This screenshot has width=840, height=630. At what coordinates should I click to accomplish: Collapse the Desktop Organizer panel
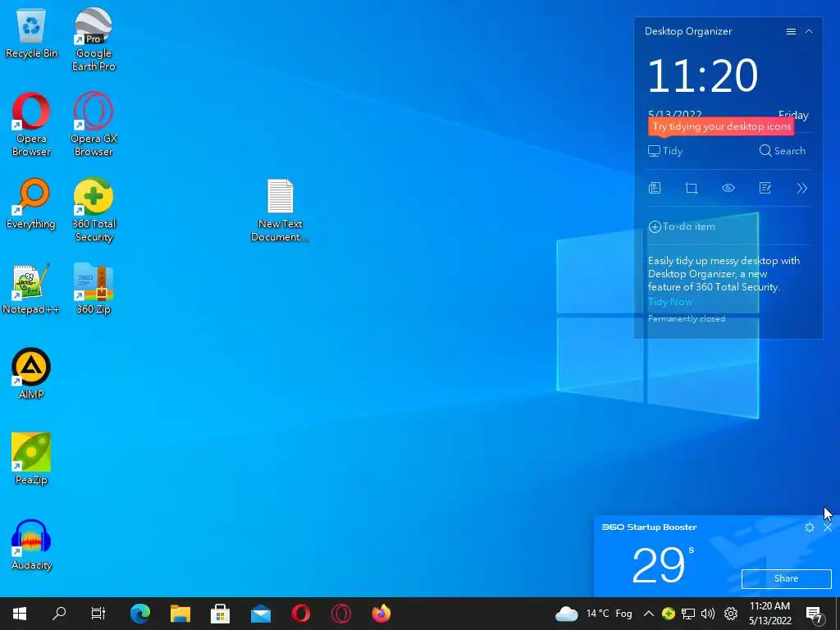[809, 32]
